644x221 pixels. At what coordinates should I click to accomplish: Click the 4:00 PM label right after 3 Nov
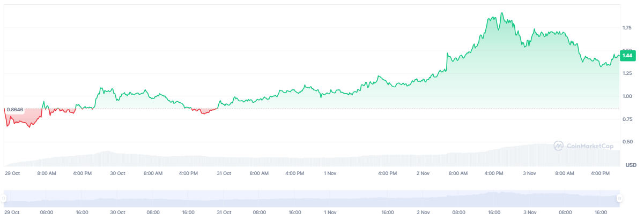(600, 173)
